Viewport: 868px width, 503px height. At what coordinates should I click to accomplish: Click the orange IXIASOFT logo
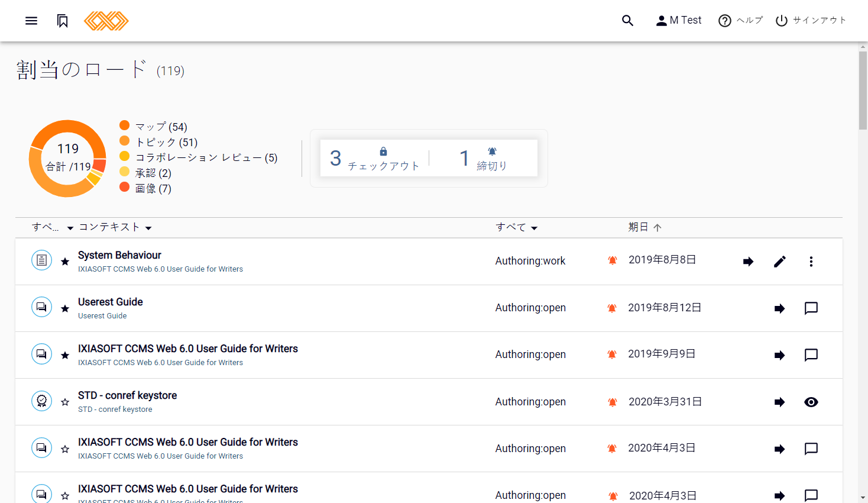[x=106, y=21]
